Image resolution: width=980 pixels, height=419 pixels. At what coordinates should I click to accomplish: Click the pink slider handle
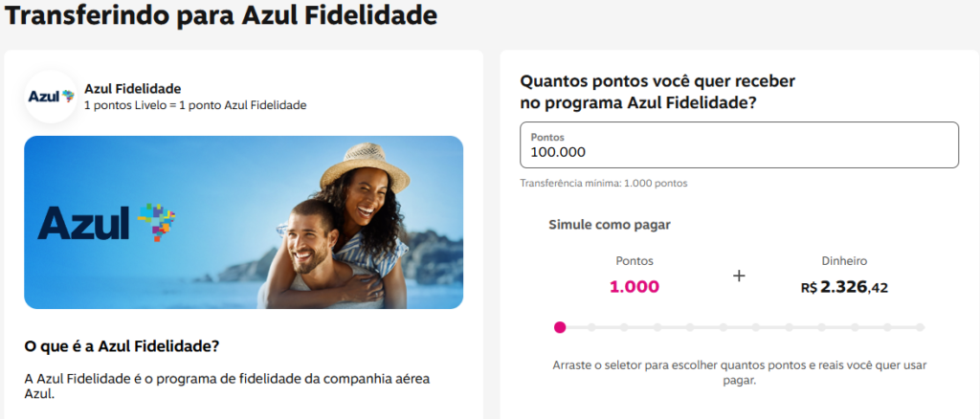[560, 327]
